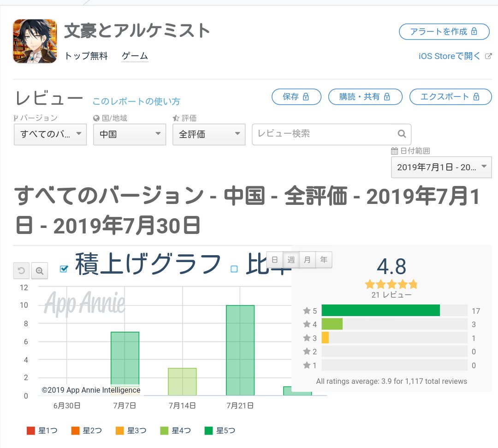Click the 文豪とアルケミスト app icon
This screenshot has width=498, height=448.
(35, 42)
